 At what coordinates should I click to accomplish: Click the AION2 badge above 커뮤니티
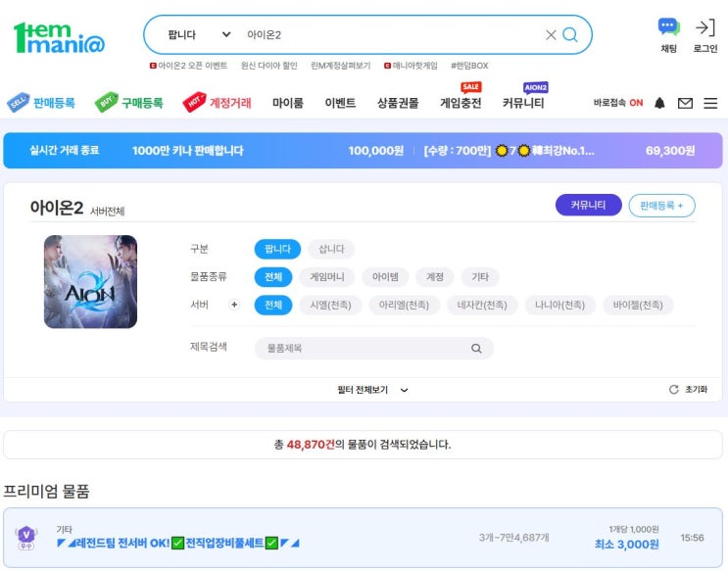[x=535, y=87]
